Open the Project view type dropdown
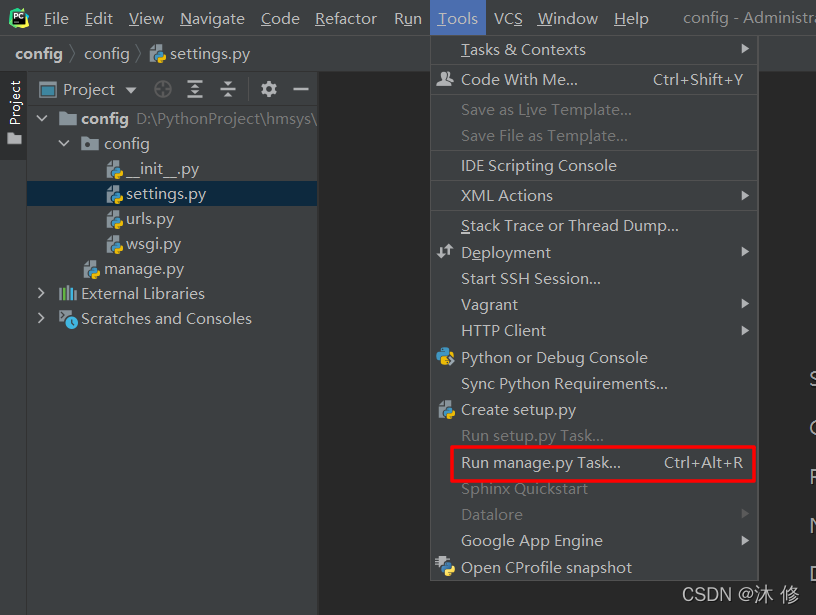 click(131, 90)
